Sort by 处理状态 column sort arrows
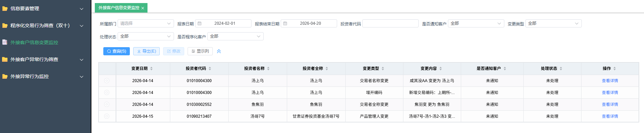The height and width of the screenshot is (133, 644). point(561,69)
